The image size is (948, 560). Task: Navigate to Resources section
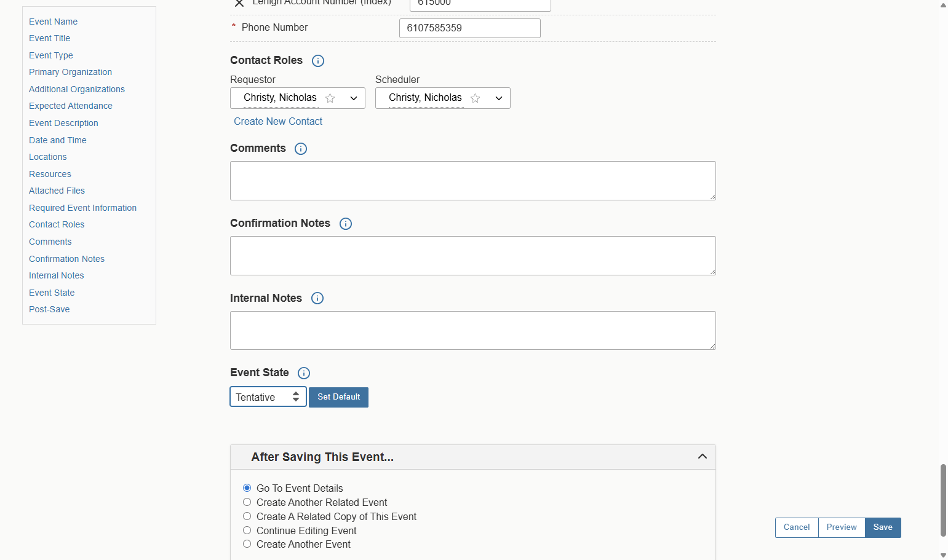tap(50, 174)
